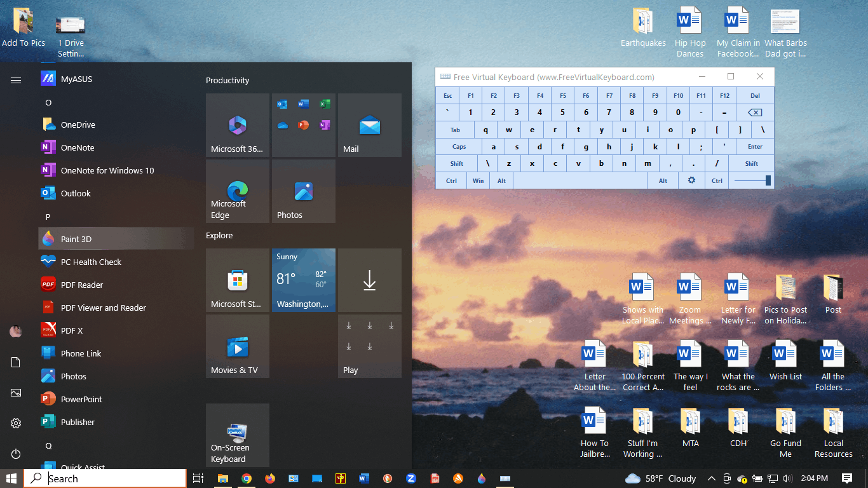
Task: Click the Enter key on virtual keyboard
Action: point(755,147)
